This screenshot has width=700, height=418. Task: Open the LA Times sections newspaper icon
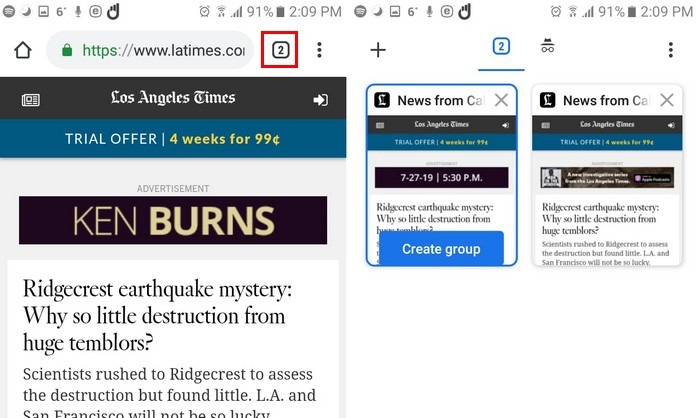[x=31, y=100]
